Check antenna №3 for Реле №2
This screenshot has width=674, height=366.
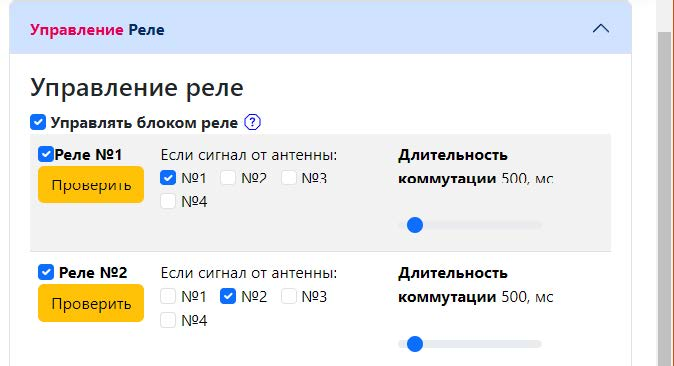pyautogui.click(x=288, y=296)
